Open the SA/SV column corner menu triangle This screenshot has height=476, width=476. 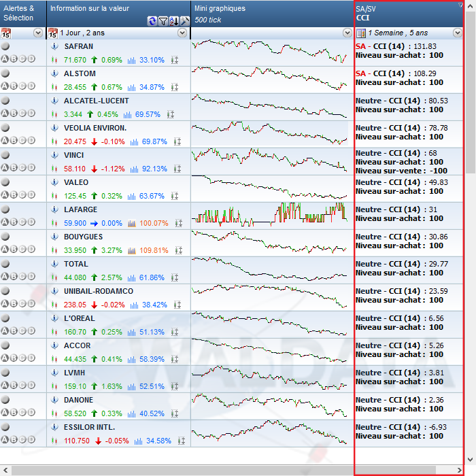pos(460,5)
